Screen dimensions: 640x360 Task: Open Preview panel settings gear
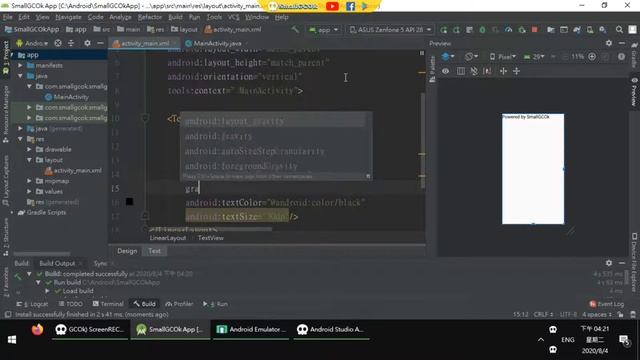pyautogui.click(x=609, y=43)
